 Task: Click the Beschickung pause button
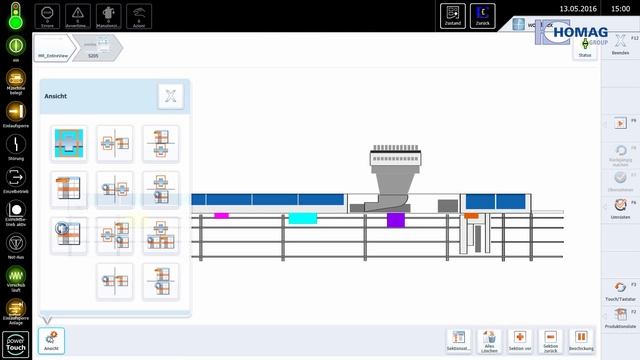tap(581, 341)
